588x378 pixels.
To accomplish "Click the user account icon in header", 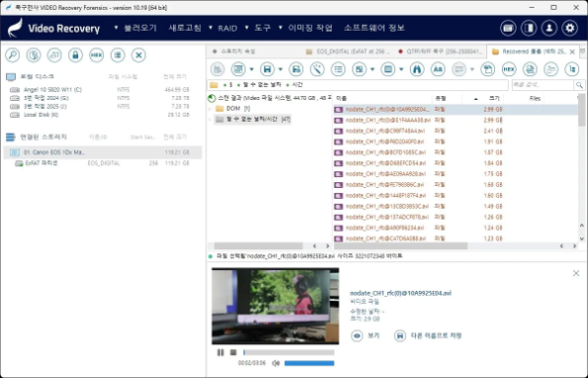I will click(x=549, y=28).
